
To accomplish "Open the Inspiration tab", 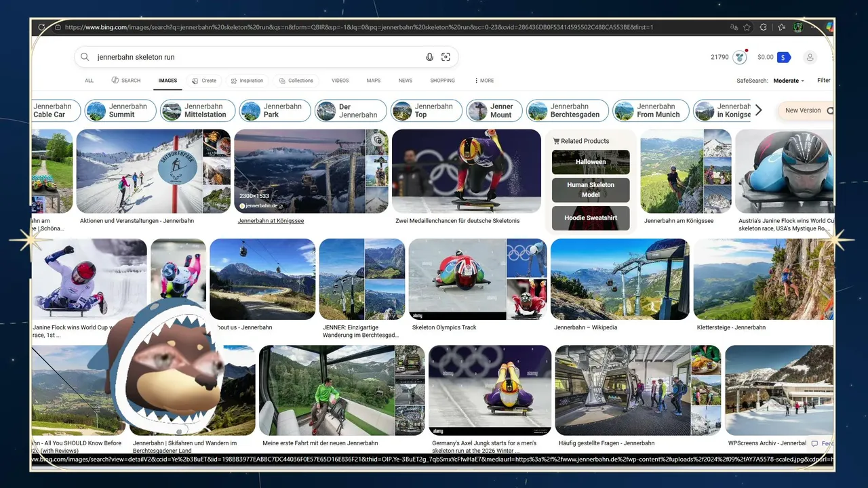I will click(x=246, y=81).
